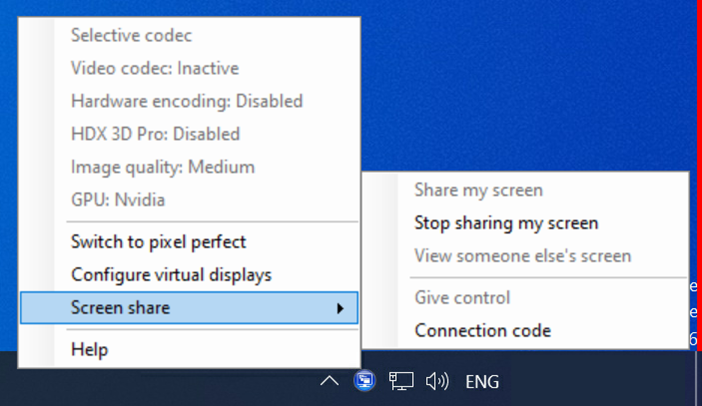Open Configure virtual displays
Screen dimensions: 702x406
pos(171,274)
